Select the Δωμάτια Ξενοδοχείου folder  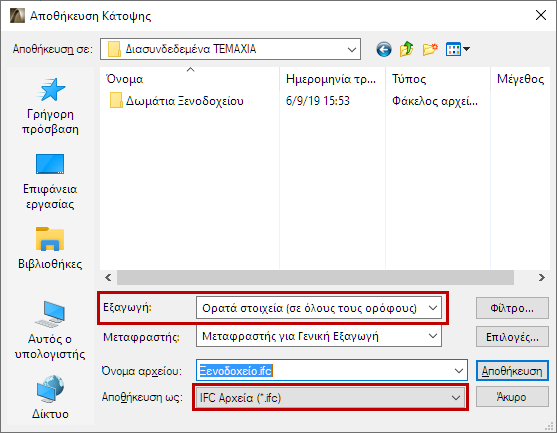[177, 101]
